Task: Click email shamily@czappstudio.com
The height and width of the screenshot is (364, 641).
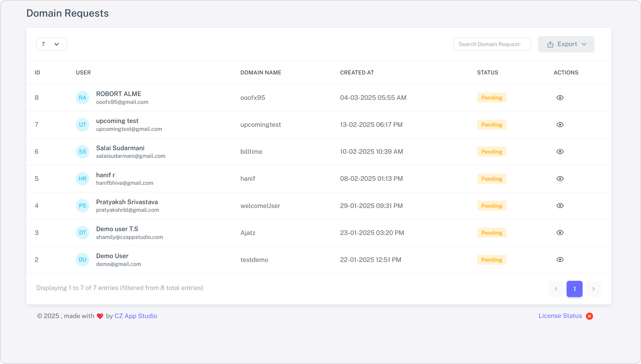Action: (129, 237)
